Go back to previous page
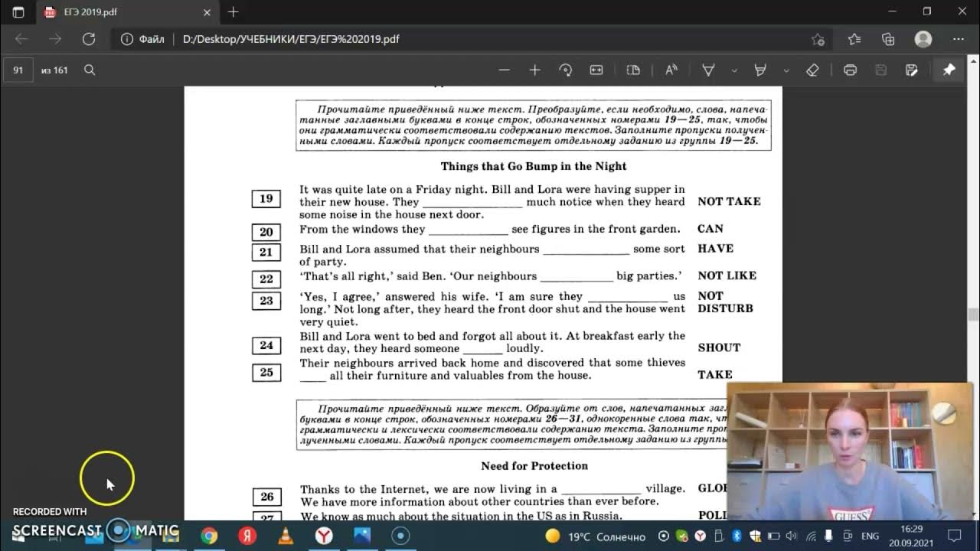The height and width of the screenshot is (551, 980). tap(21, 39)
